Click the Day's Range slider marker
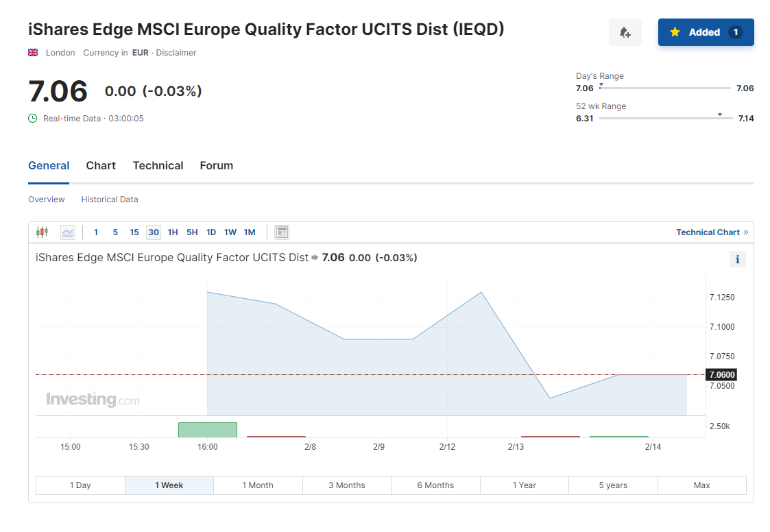The width and height of the screenshot is (770, 532). tap(601, 85)
